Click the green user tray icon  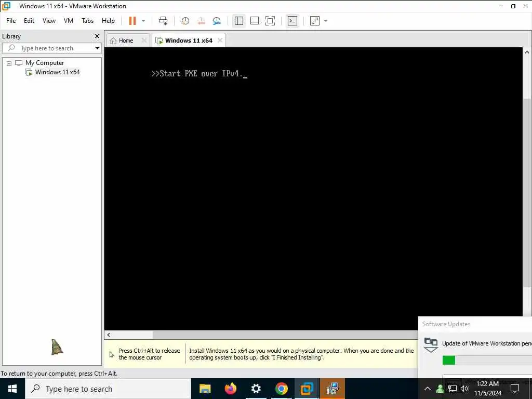point(440,389)
